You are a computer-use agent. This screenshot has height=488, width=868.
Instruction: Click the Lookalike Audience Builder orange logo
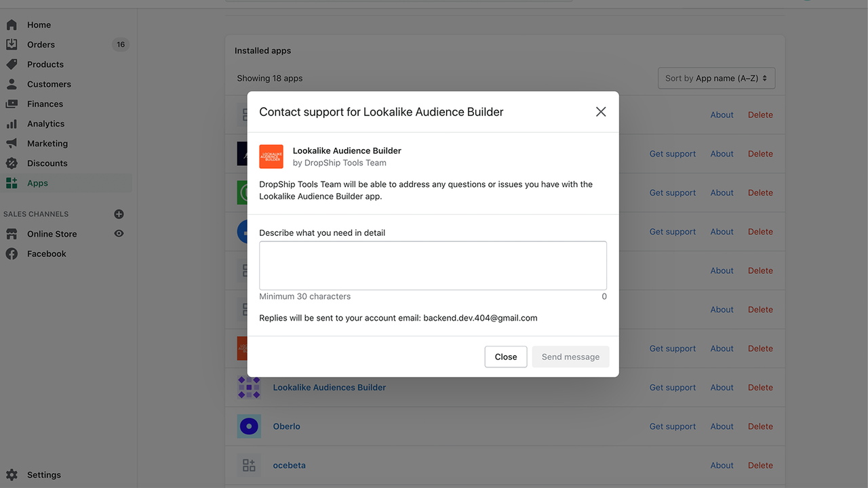[x=271, y=157]
